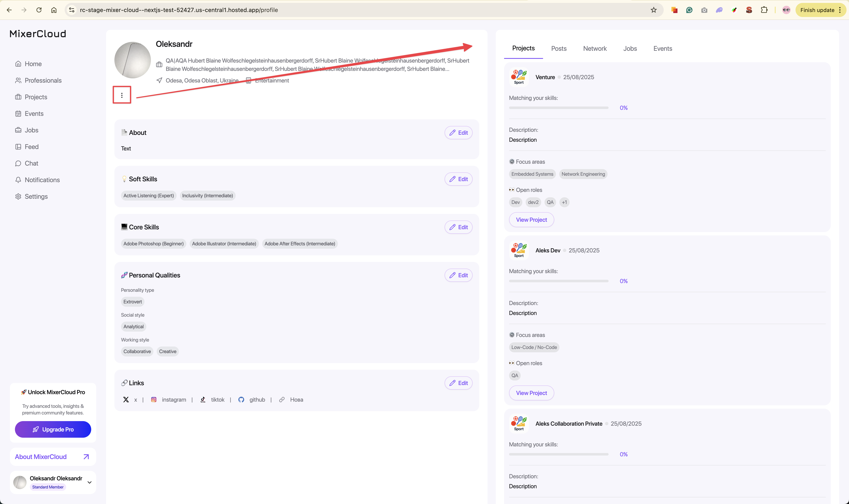Image resolution: width=849 pixels, height=504 pixels.
Task: Edit the Soft Skills section
Action: tap(458, 179)
